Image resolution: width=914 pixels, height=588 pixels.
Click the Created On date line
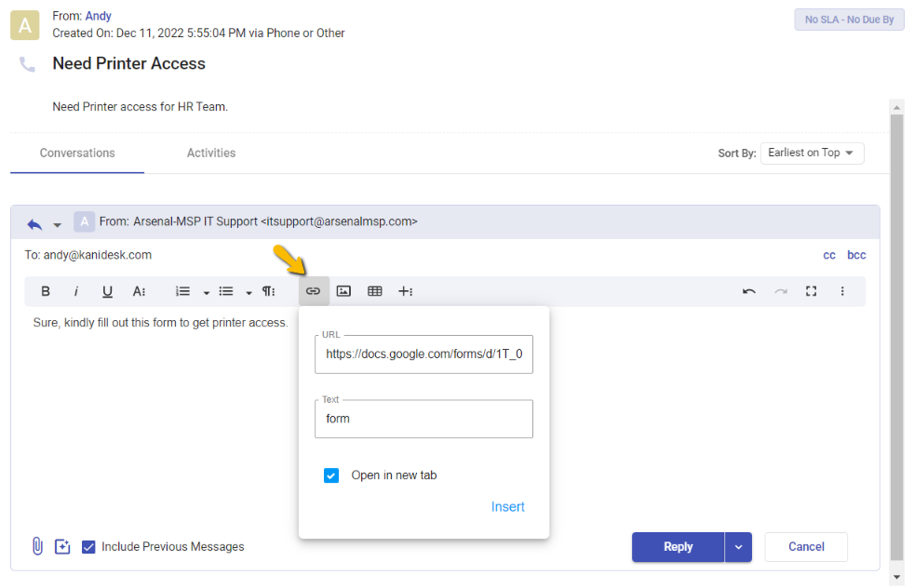coord(198,33)
